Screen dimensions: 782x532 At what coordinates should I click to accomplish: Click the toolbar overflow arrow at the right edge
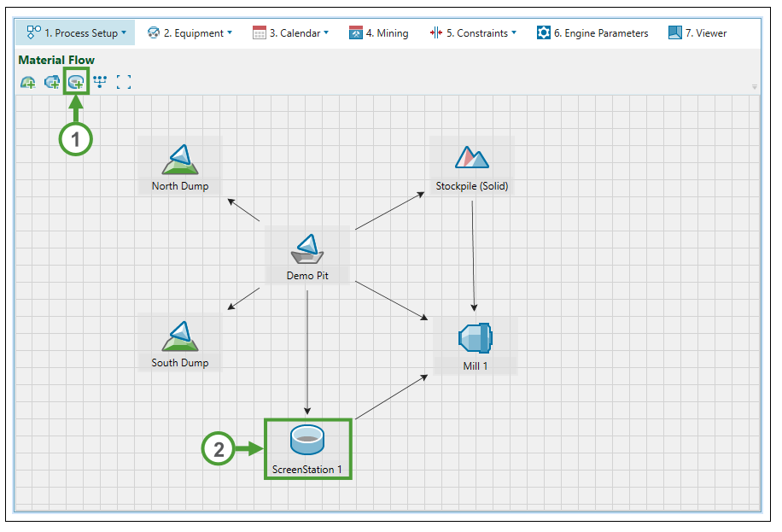click(x=755, y=87)
